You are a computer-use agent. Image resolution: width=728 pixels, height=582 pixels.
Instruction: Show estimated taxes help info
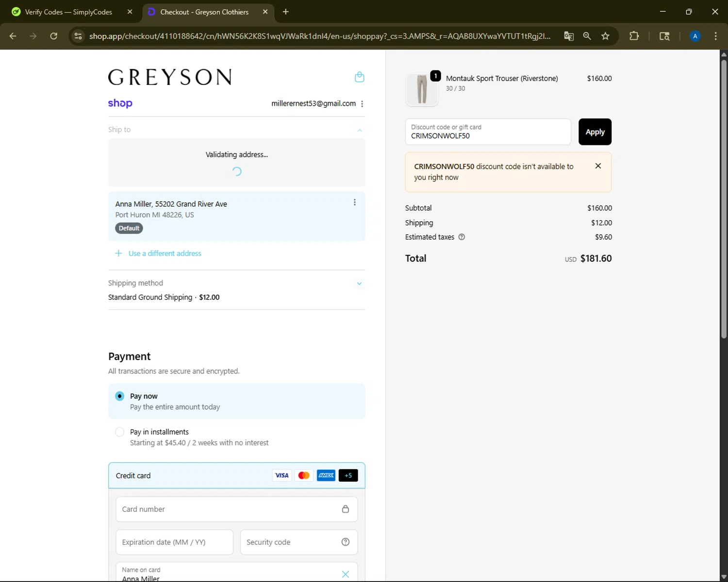(462, 237)
